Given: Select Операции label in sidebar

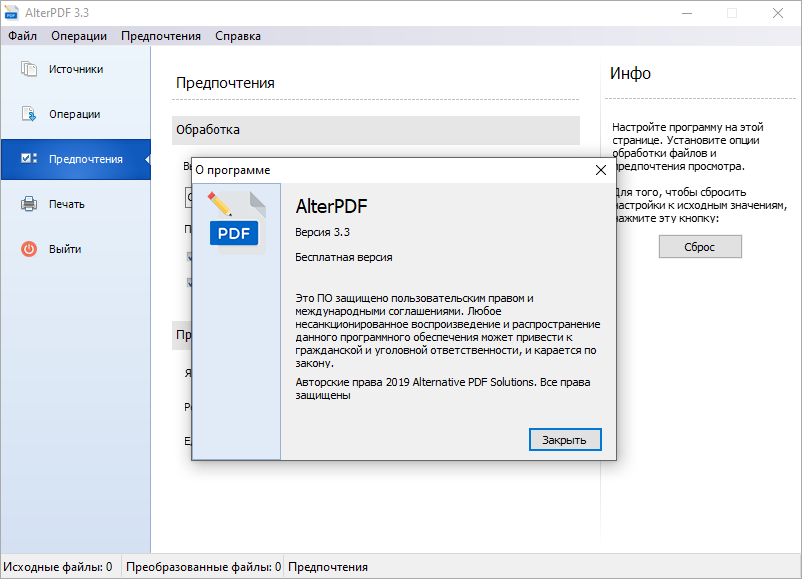Looking at the screenshot, I should click(75, 115).
